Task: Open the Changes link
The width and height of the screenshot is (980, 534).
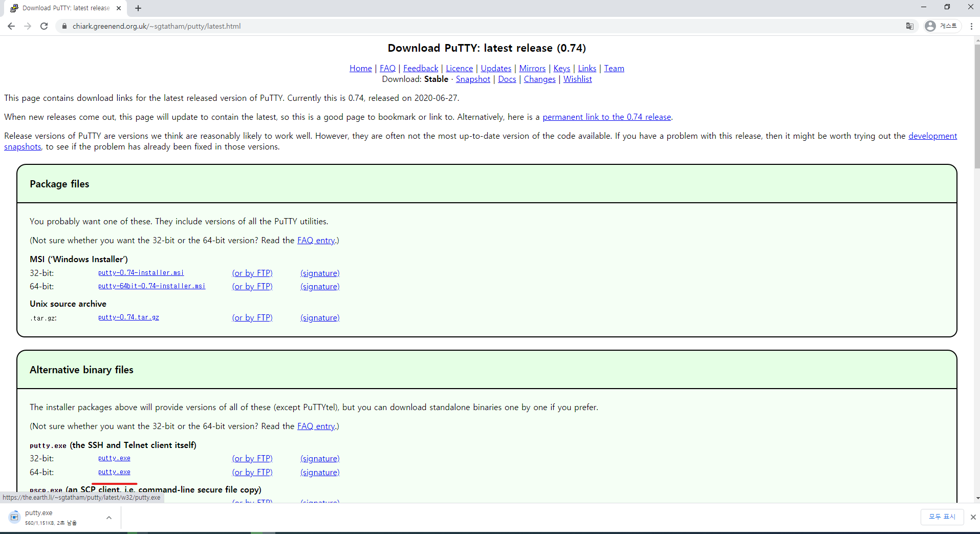Action: pyautogui.click(x=540, y=79)
